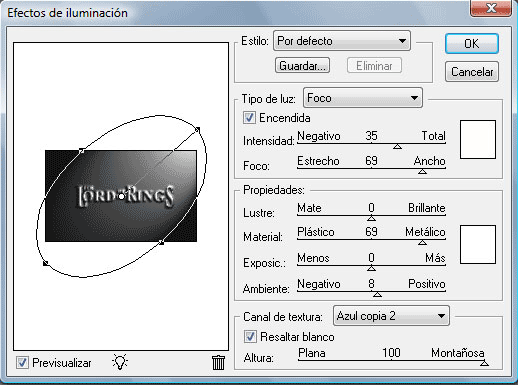Click the Guardar button

click(302, 65)
